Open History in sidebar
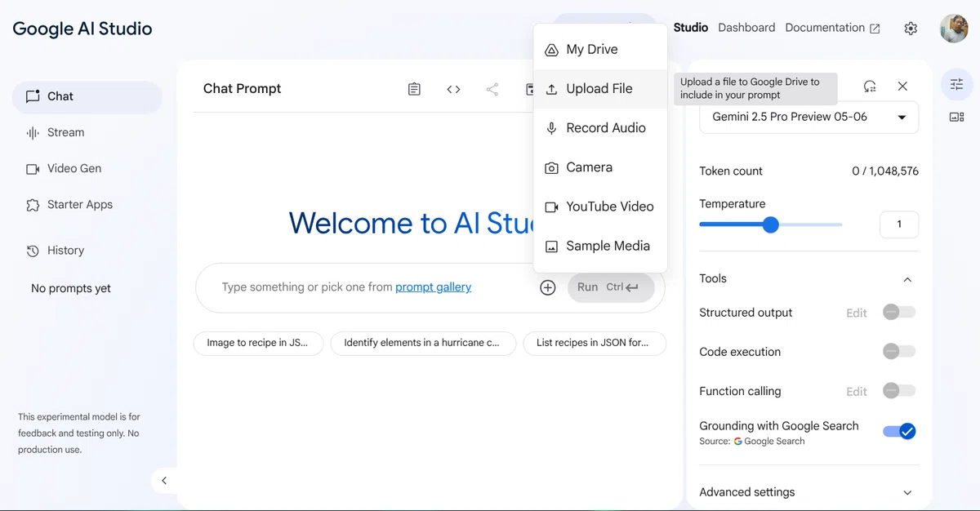Image resolution: width=980 pixels, height=511 pixels. (x=87, y=251)
